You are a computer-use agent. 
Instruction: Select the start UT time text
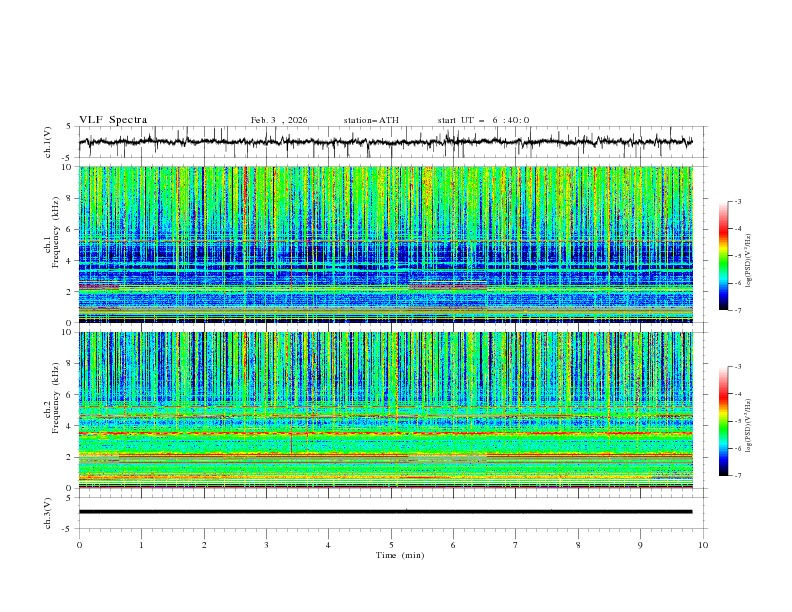click(483, 120)
